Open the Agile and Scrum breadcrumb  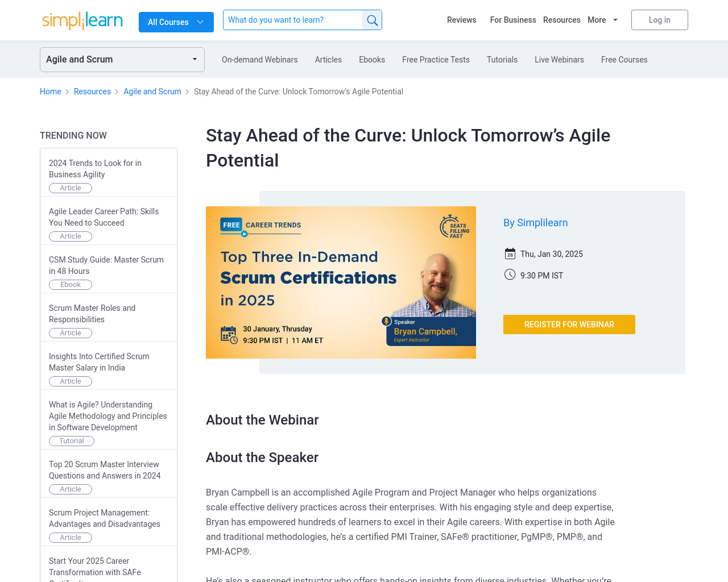152,92
